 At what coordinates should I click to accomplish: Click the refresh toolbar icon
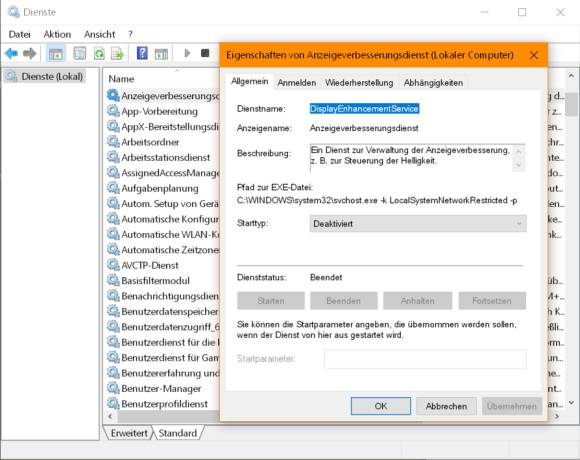(x=99, y=54)
